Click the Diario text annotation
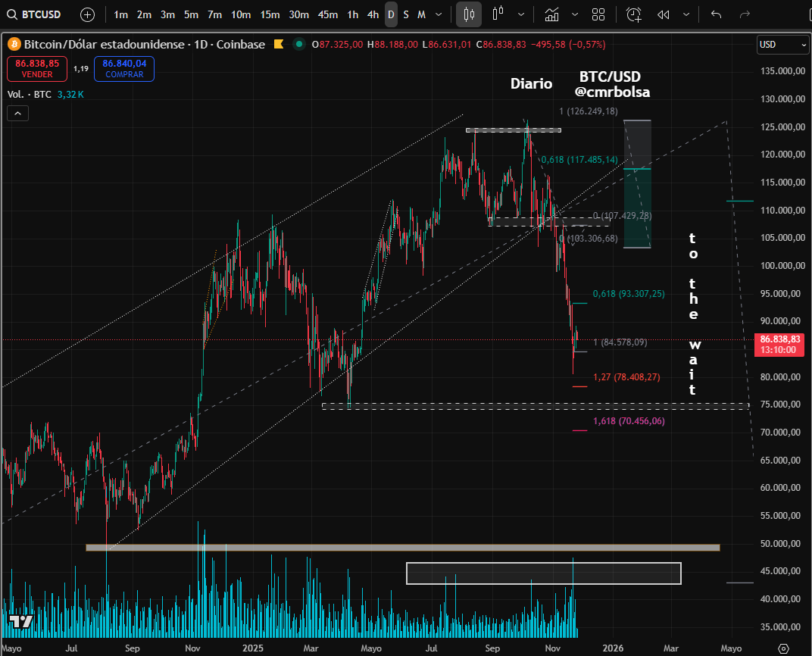The height and width of the screenshot is (656, 812). click(531, 83)
